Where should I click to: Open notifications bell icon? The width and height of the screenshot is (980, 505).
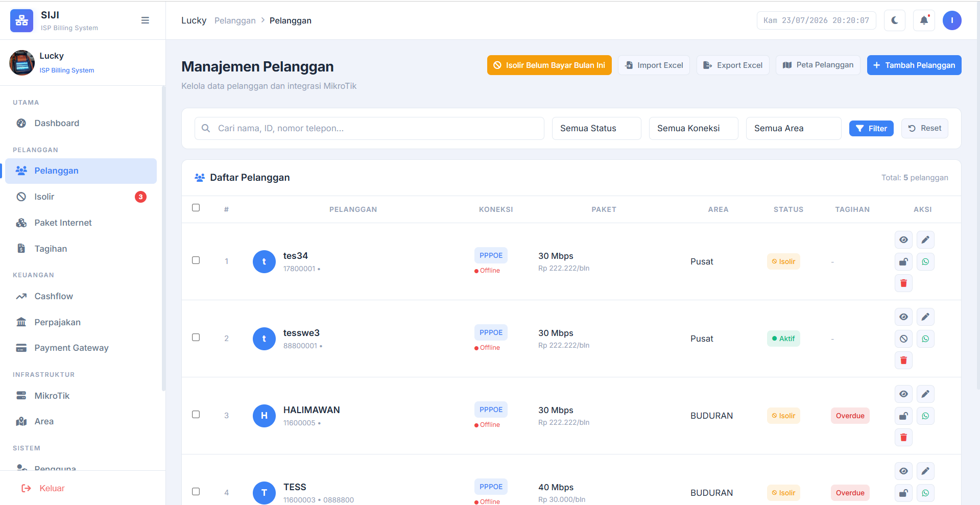pos(924,20)
